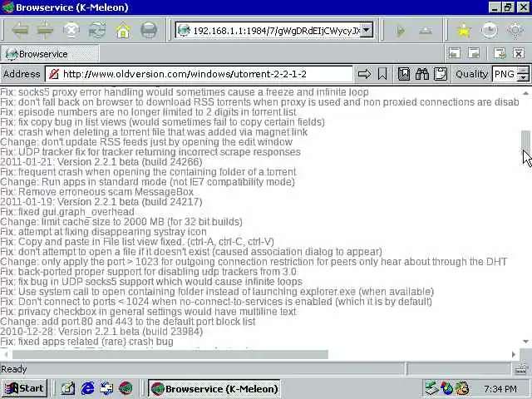The height and width of the screenshot is (399, 532).
Task: Click '2011-01-21: Version 2.2.1 beta (build 24266)' line
Action: [x=101, y=162]
